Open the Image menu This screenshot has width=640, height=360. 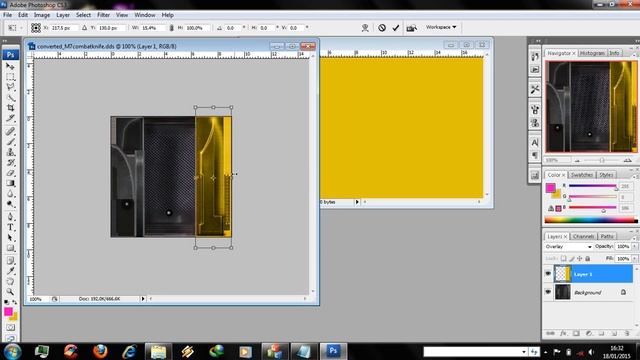pos(42,15)
